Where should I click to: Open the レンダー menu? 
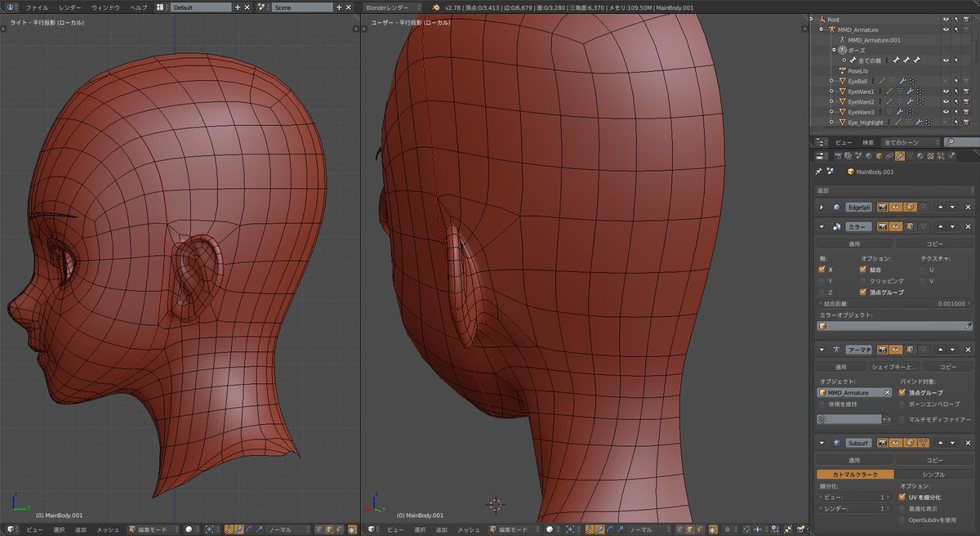pyautogui.click(x=70, y=7)
